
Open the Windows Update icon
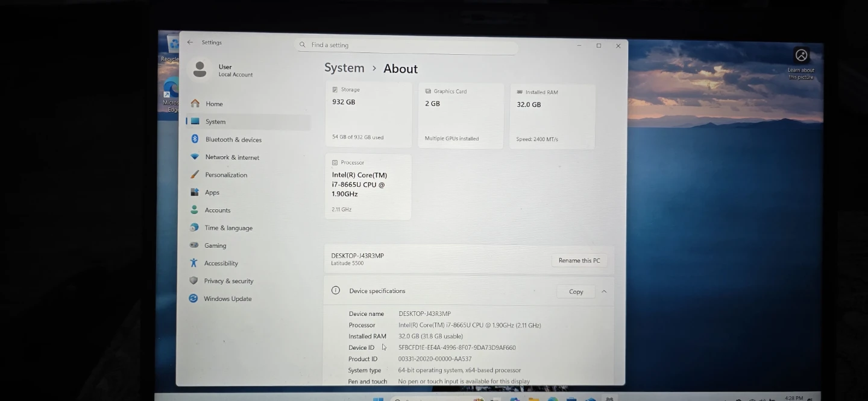tap(193, 298)
